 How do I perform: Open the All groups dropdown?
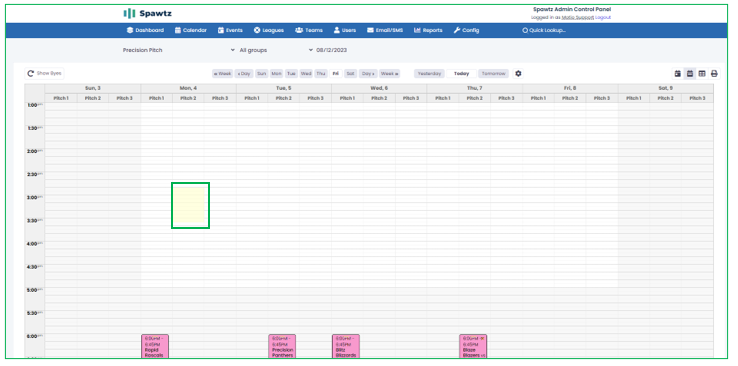tap(276, 50)
